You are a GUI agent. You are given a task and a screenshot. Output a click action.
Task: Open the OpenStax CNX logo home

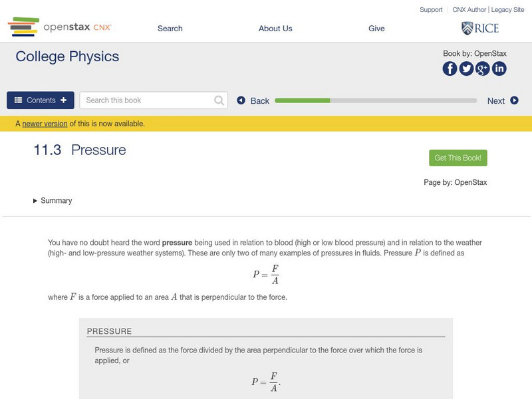pyautogui.click(x=60, y=28)
